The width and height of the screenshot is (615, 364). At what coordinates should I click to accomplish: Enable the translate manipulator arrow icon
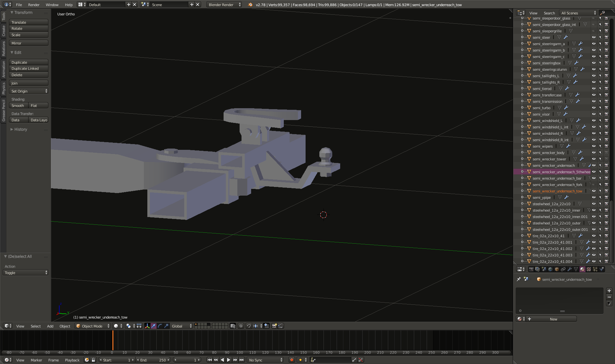click(x=154, y=326)
